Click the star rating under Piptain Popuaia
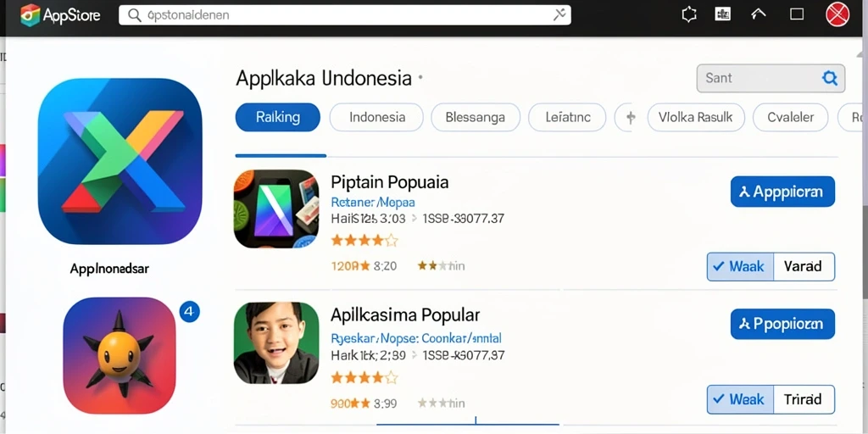The height and width of the screenshot is (434, 868). pos(364,240)
